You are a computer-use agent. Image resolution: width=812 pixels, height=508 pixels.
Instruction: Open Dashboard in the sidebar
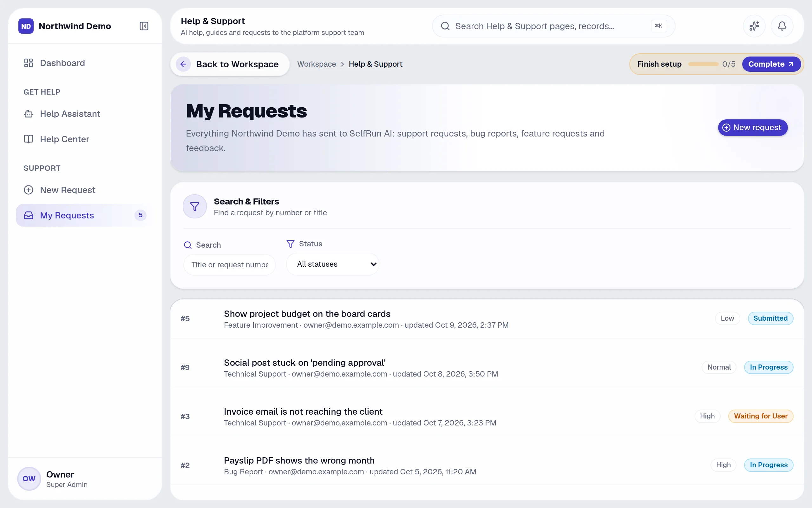85,63
